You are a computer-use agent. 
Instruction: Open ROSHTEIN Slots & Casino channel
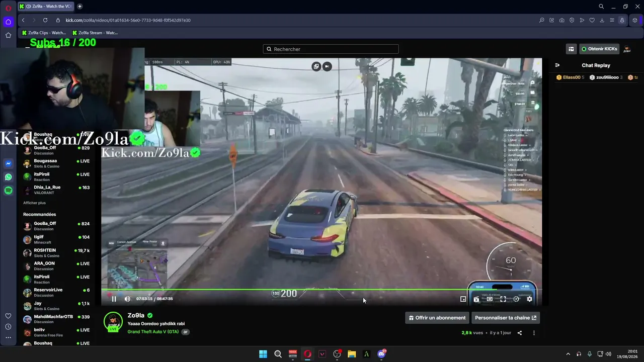pyautogui.click(x=56, y=253)
